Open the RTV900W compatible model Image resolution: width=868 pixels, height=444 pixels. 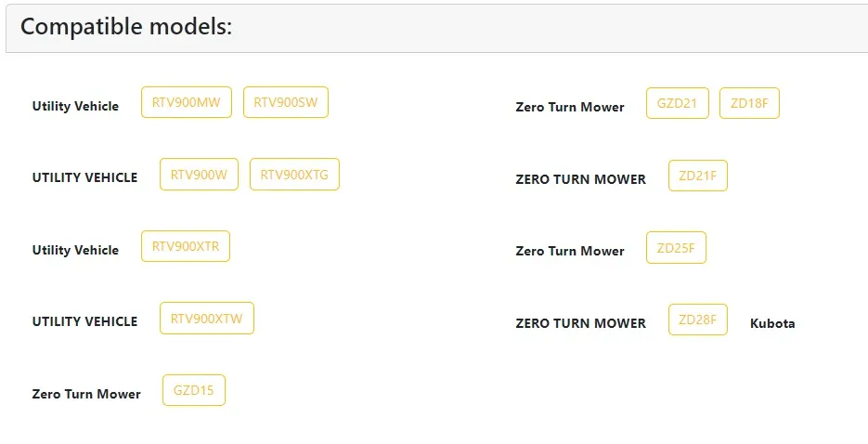[199, 175]
